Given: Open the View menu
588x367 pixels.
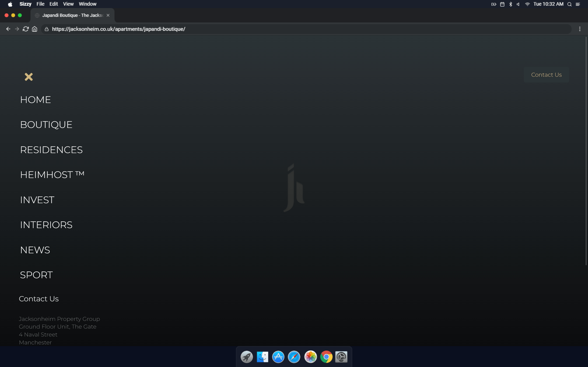Looking at the screenshot, I should click(x=68, y=4).
